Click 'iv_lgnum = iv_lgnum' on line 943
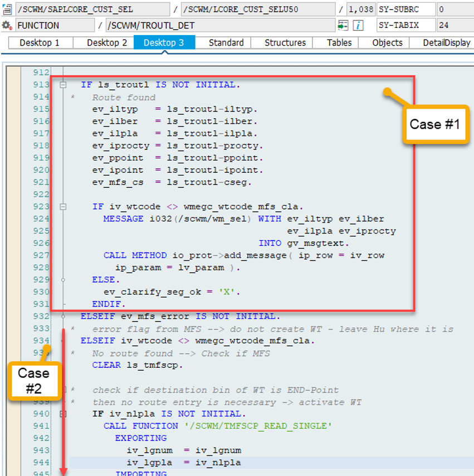474x476 pixels. [184, 450]
